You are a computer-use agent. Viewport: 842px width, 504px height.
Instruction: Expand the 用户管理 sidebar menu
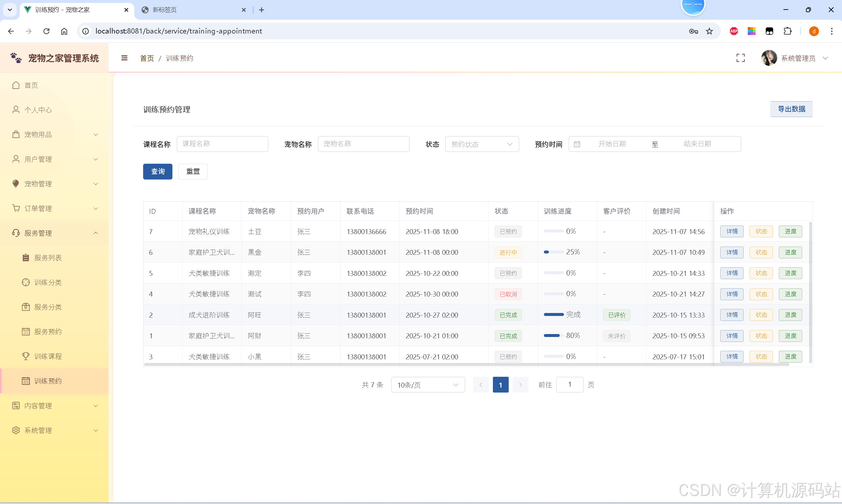pos(54,159)
